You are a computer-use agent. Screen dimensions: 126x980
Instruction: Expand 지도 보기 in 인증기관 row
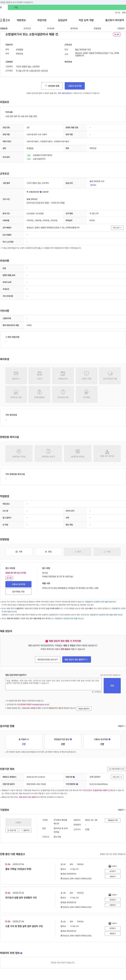coord(117,777)
